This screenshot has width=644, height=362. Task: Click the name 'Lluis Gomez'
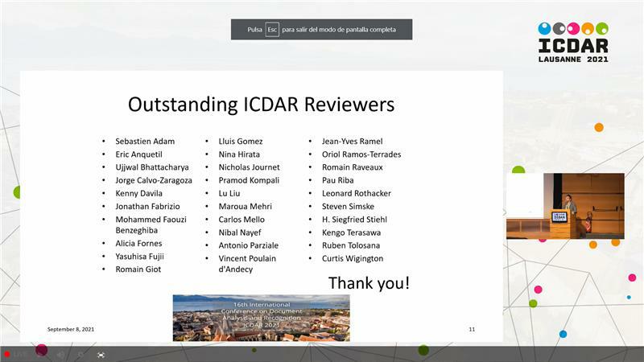[241, 142]
